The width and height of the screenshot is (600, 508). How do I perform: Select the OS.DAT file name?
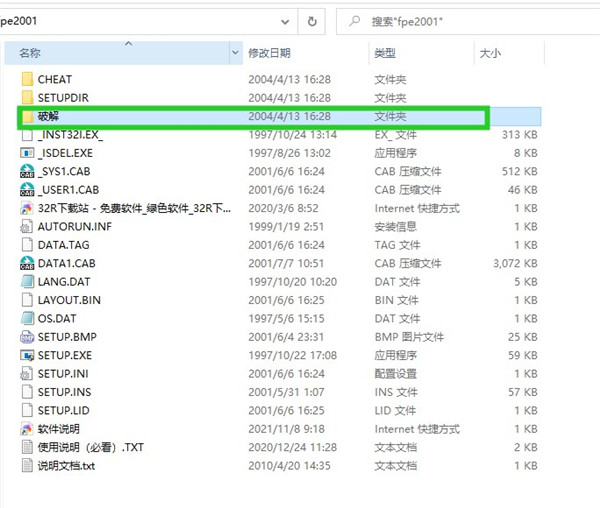(x=57, y=318)
